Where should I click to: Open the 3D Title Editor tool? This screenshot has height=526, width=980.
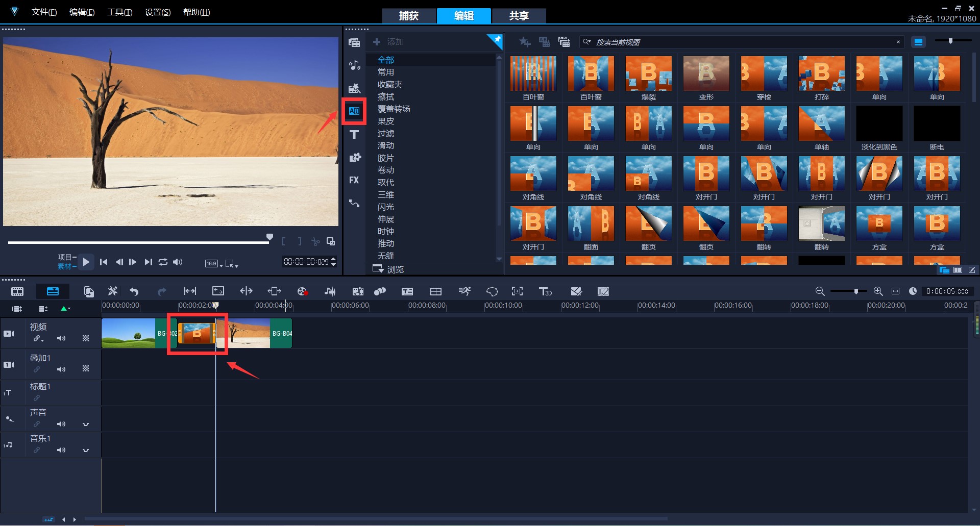[x=545, y=291]
